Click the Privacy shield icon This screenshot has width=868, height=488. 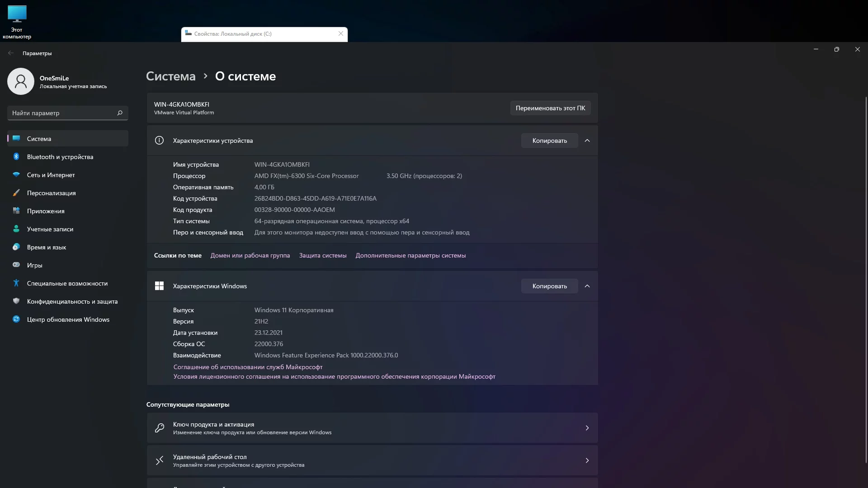click(x=16, y=301)
